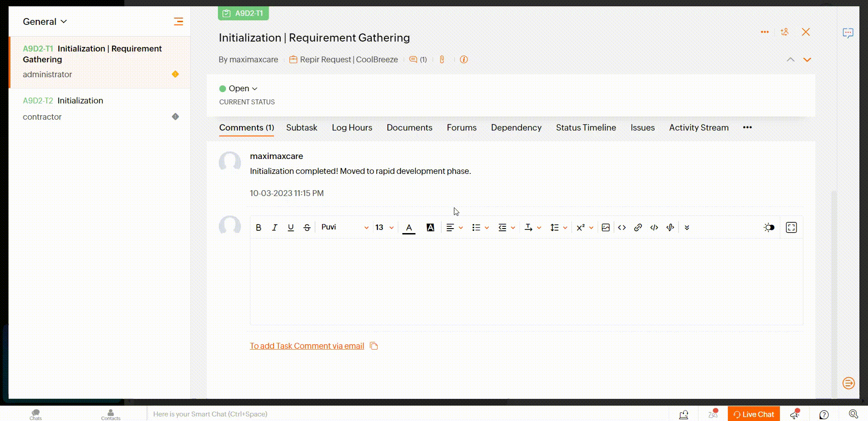This screenshot has width=868, height=421.
Task: Click the task info icon
Action: [464, 60]
